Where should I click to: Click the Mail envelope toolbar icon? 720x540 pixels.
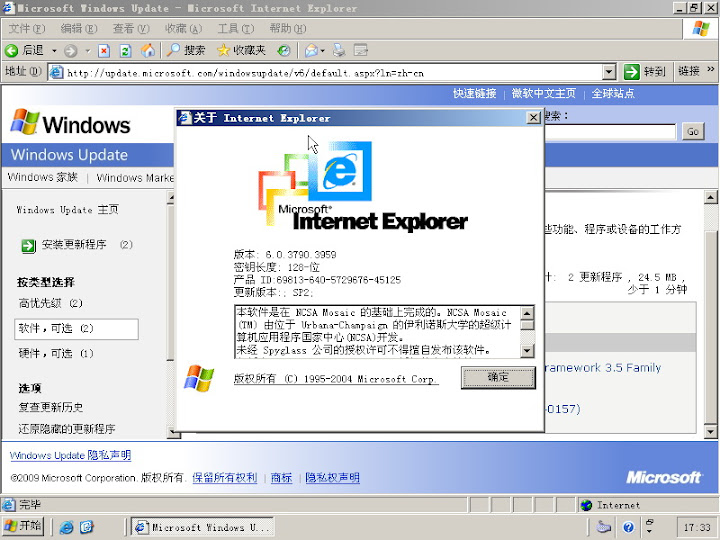point(311,51)
